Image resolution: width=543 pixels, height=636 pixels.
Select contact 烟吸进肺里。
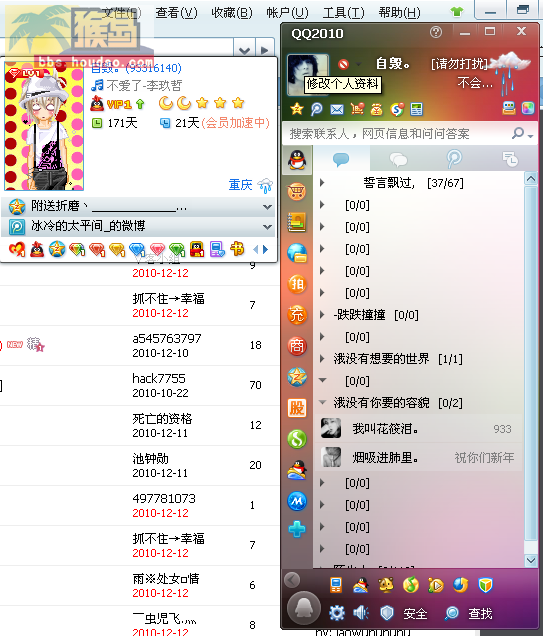417,457
